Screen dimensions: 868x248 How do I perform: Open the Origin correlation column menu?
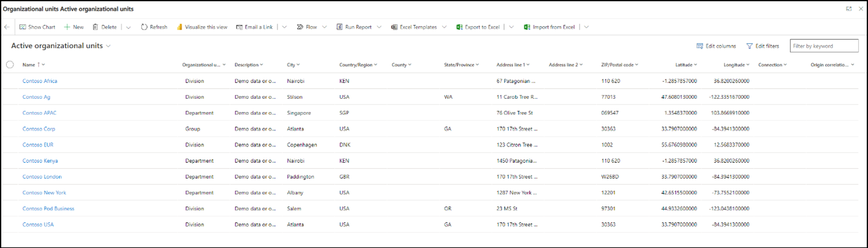pos(832,65)
